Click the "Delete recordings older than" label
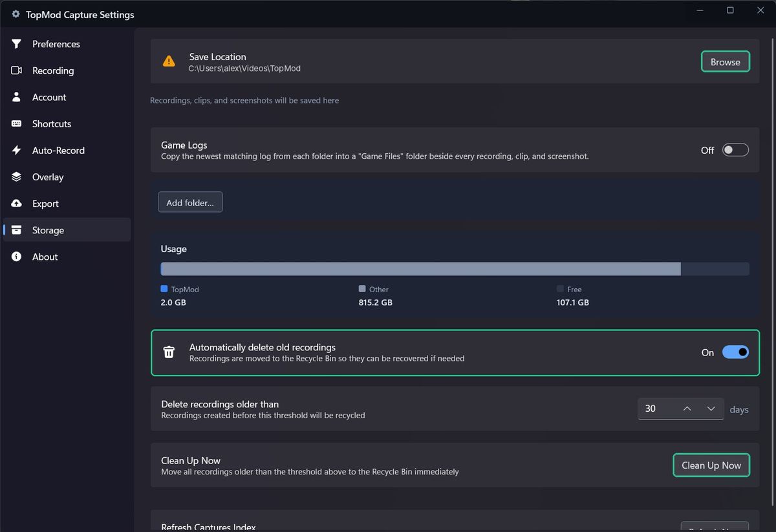The width and height of the screenshot is (776, 532). 220,404
